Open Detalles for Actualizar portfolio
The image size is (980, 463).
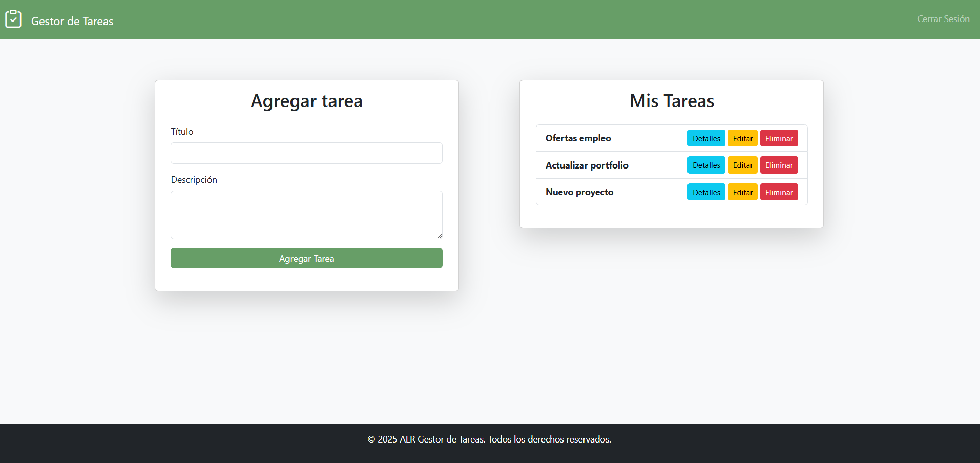pos(706,165)
